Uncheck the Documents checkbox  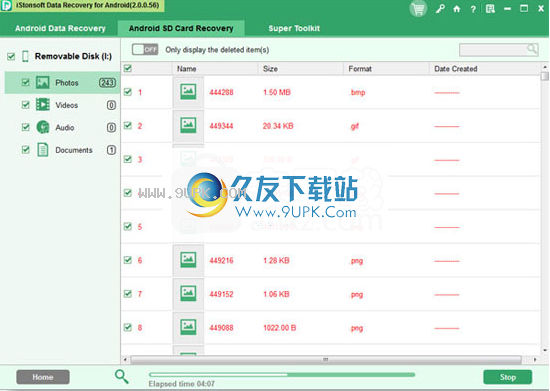click(x=25, y=150)
